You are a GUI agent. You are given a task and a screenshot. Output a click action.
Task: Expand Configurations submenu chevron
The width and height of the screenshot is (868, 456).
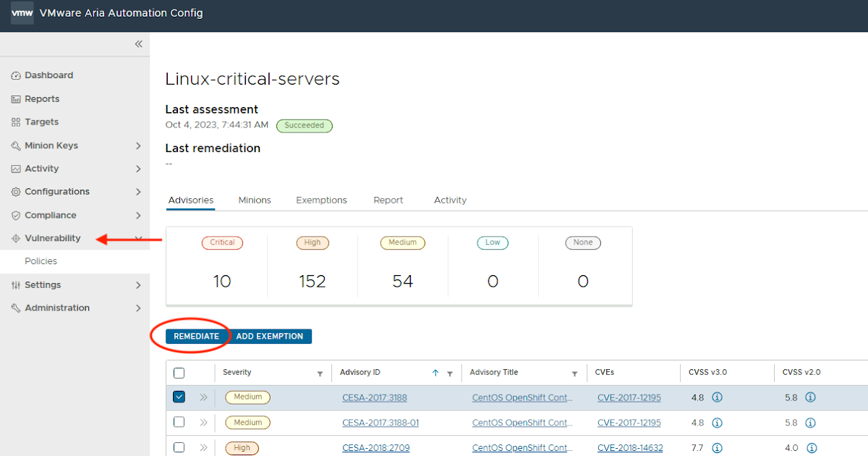coord(138,192)
